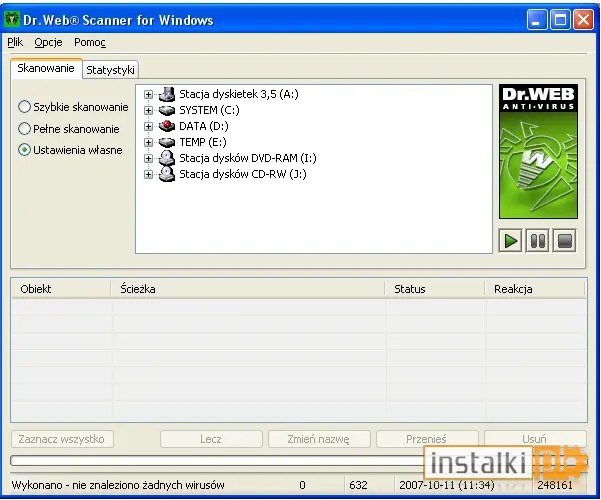This screenshot has height=500, width=601.
Task: Select Szybkie skanowanie radio button
Action: (x=24, y=107)
